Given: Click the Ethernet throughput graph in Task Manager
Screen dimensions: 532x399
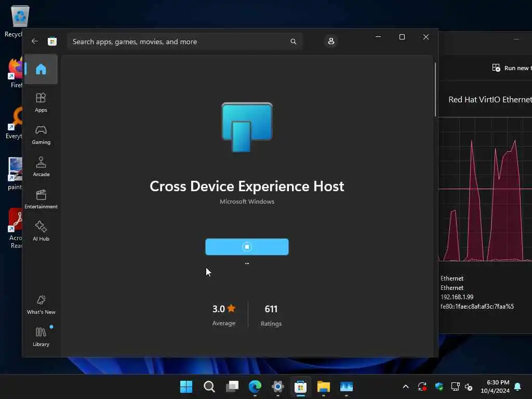Looking at the screenshot, I should pos(485,189).
